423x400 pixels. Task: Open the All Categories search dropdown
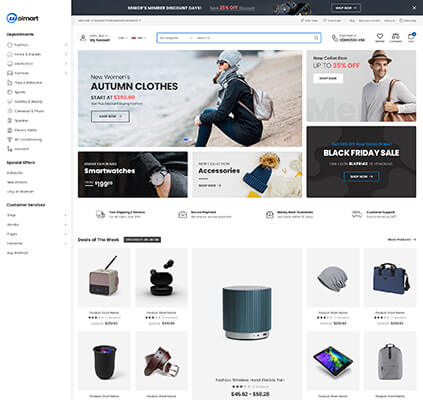176,38
